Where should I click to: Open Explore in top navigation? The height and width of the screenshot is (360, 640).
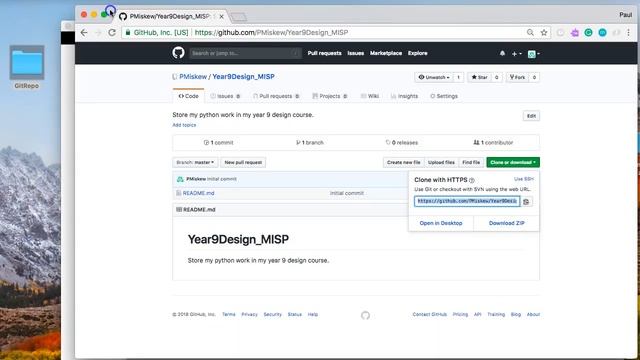point(418,53)
